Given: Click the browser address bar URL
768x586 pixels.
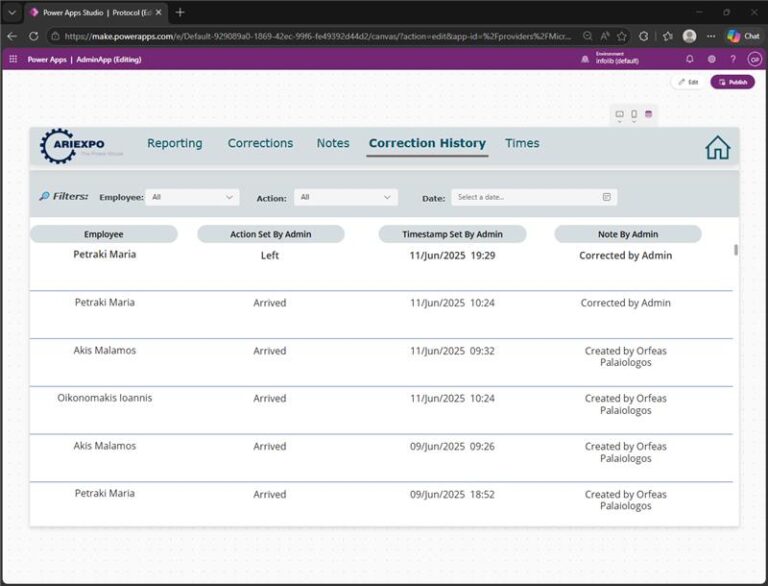Looking at the screenshot, I should coord(317,36).
